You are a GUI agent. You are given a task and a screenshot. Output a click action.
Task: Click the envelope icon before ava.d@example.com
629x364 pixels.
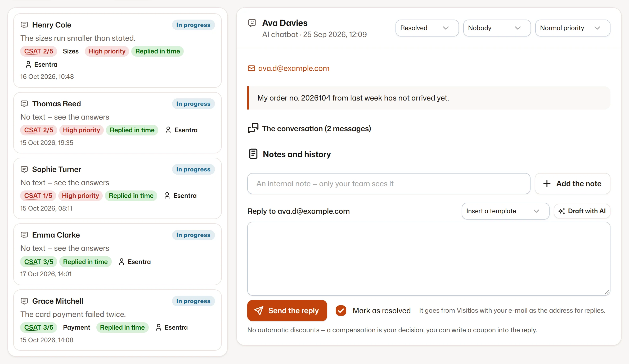pyautogui.click(x=251, y=68)
